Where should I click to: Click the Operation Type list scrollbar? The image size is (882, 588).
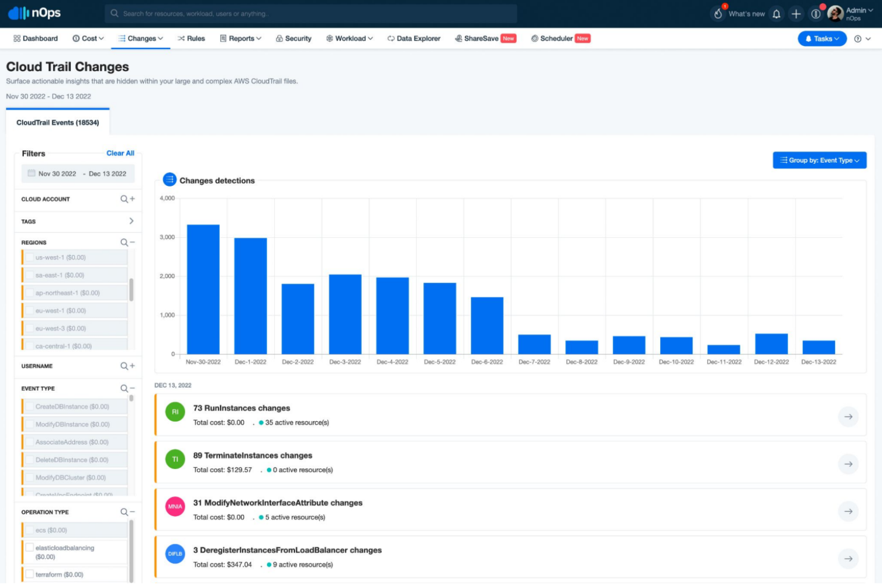[x=131, y=551]
